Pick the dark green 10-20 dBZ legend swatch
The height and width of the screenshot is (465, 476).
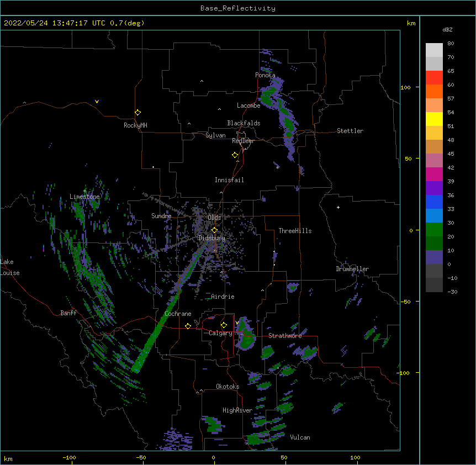pyautogui.click(x=434, y=244)
